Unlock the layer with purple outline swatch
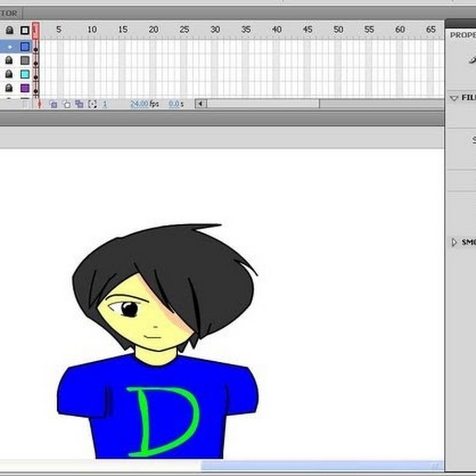This screenshot has height=476, width=476. 9,88
